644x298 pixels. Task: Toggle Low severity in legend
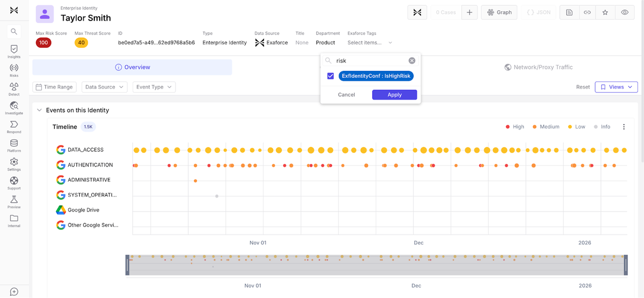point(576,127)
